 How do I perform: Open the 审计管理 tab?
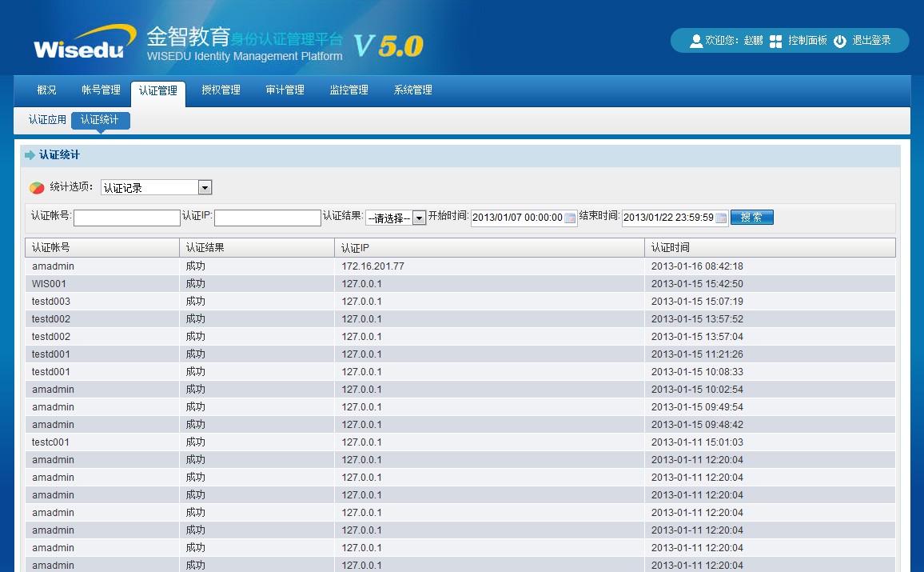click(x=285, y=90)
